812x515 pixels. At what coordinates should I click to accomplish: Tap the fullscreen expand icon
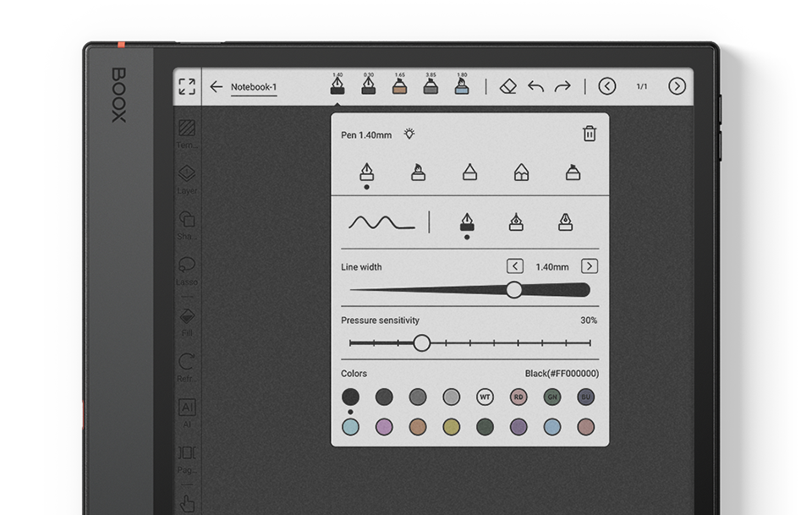point(187,86)
